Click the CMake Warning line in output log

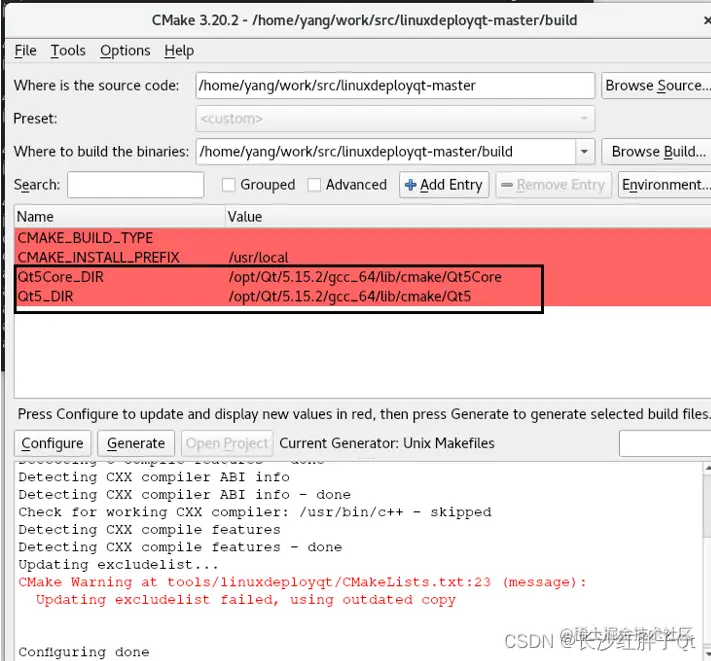[x=302, y=582]
